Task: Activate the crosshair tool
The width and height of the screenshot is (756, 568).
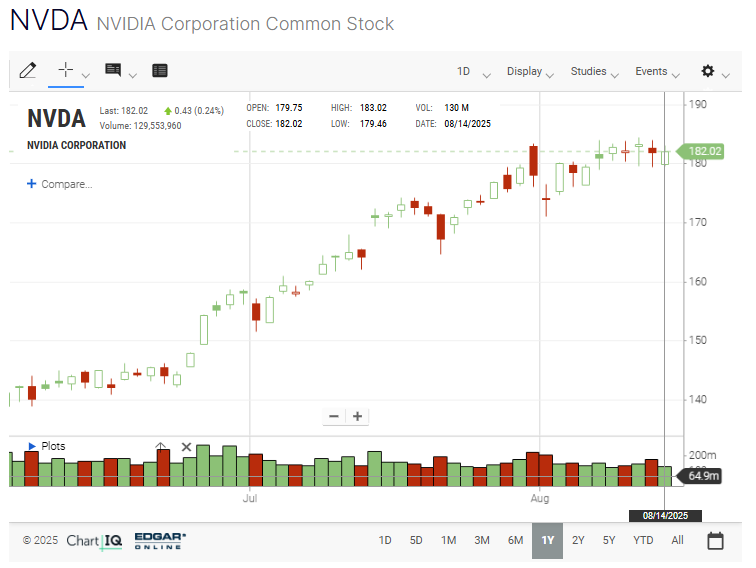Action: coord(65,70)
